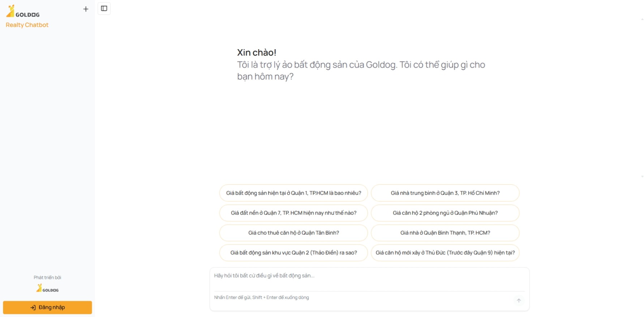This screenshot has height=317, width=644.
Task: Select the Quận 1 property price suggestion
Action: point(293,193)
